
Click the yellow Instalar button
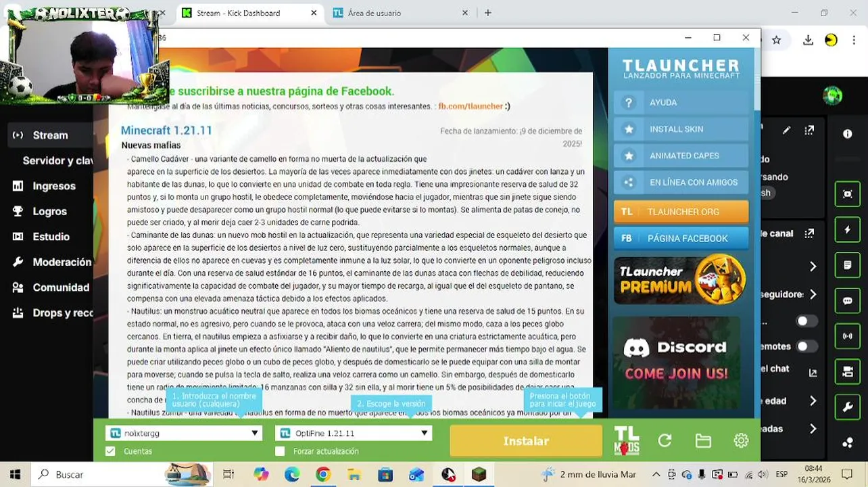coord(526,441)
